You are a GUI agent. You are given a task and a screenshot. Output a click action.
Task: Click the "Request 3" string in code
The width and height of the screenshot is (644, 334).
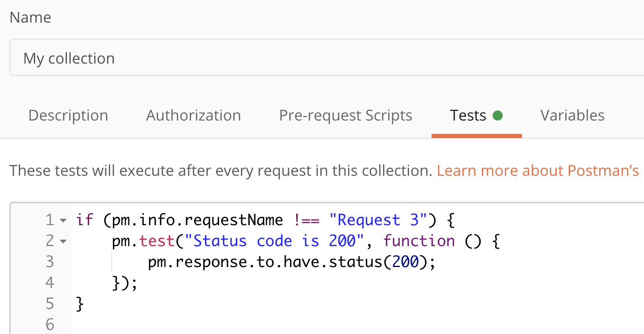tap(378, 219)
